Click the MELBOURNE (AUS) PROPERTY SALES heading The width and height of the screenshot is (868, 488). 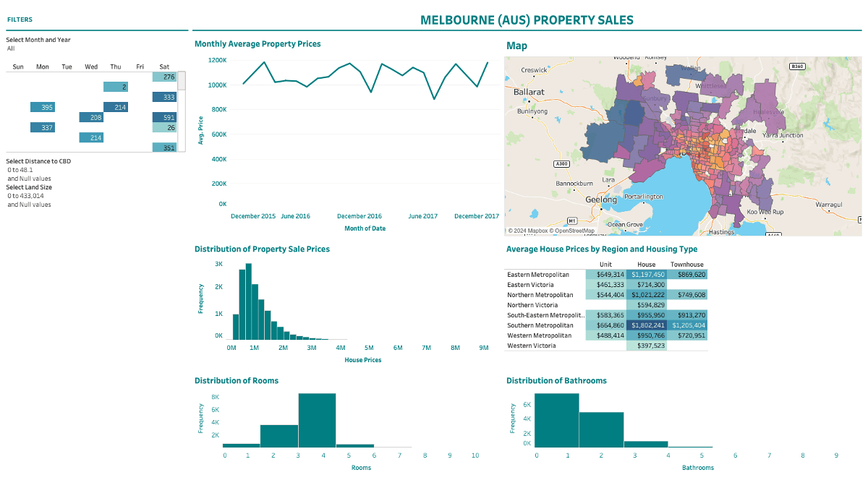[x=527, y=20]
